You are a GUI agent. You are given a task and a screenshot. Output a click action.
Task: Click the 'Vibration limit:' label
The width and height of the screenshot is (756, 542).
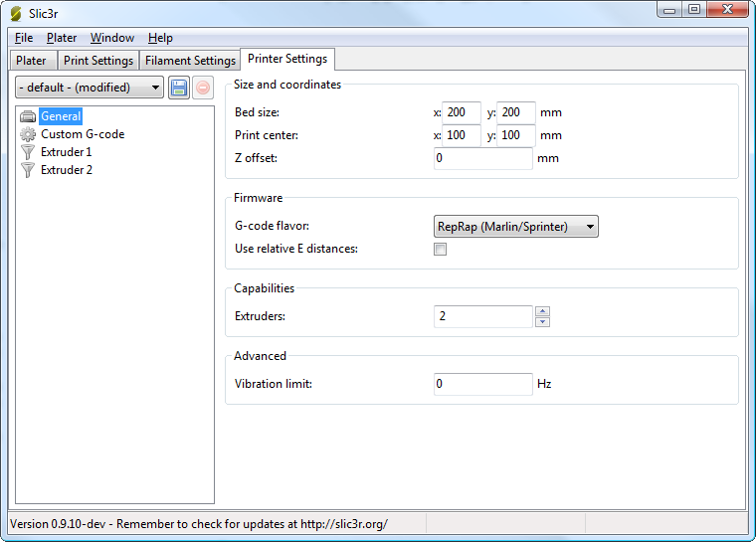tap(274, 384)
